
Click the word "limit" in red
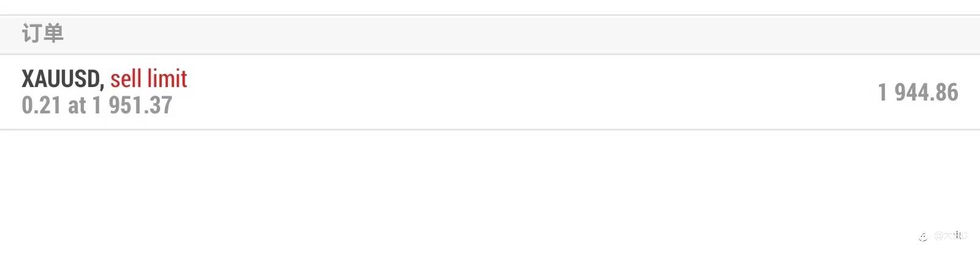click(x=167, y=79)
